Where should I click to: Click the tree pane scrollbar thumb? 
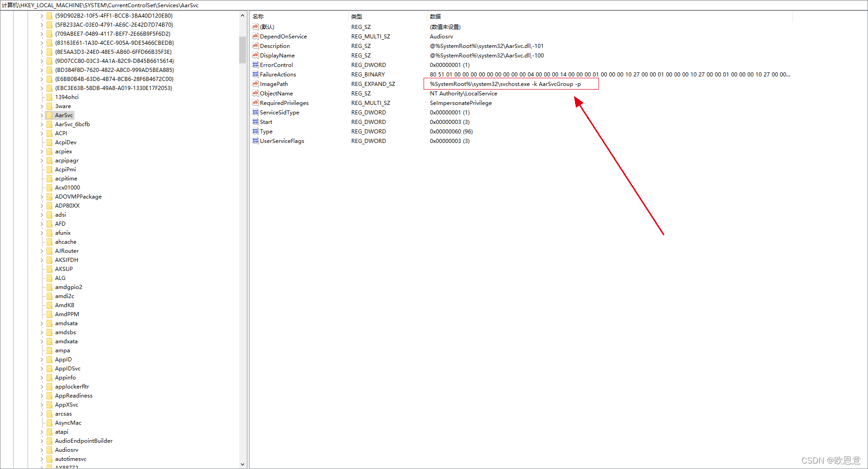point(242,50)
